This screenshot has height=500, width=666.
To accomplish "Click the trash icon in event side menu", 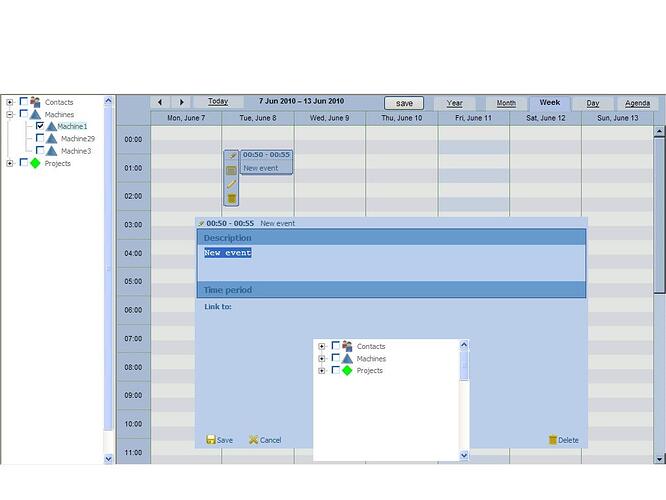I will coord(231,198).
